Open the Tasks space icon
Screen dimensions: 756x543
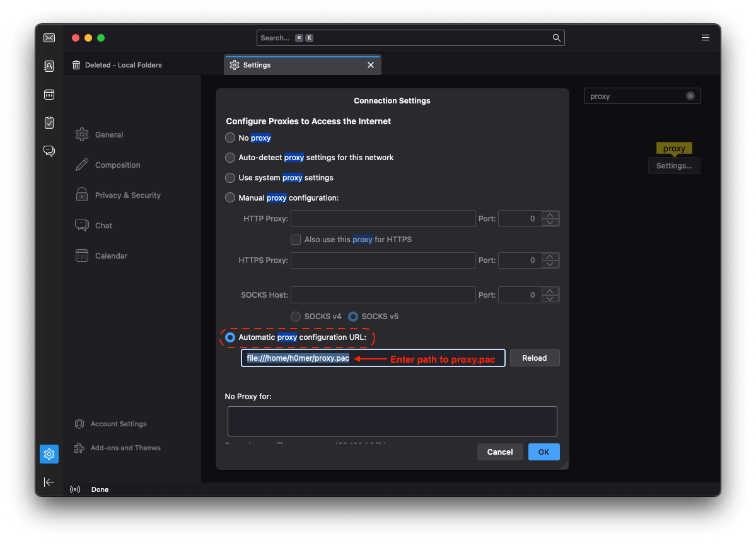[49, 123]
